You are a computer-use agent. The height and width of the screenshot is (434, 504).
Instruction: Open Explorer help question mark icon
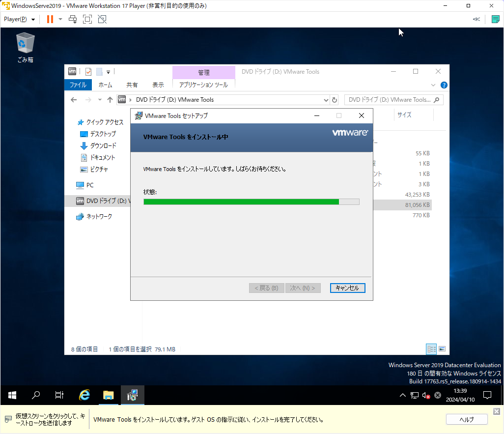tap(444, 85)
